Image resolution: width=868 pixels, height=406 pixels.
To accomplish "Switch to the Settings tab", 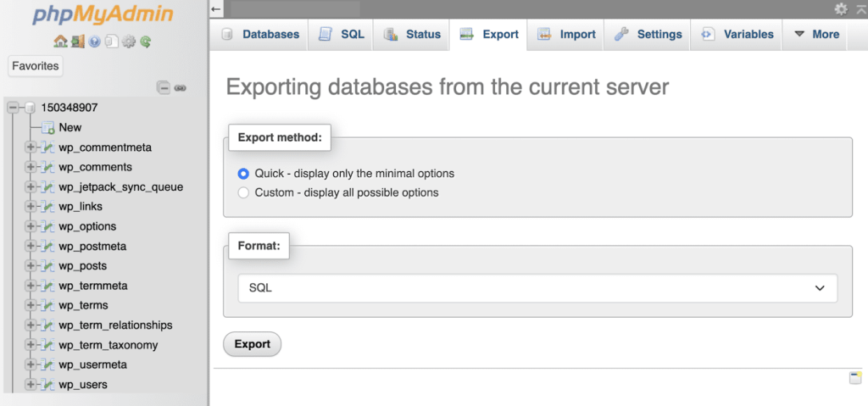I will click(x=647, y=35).
